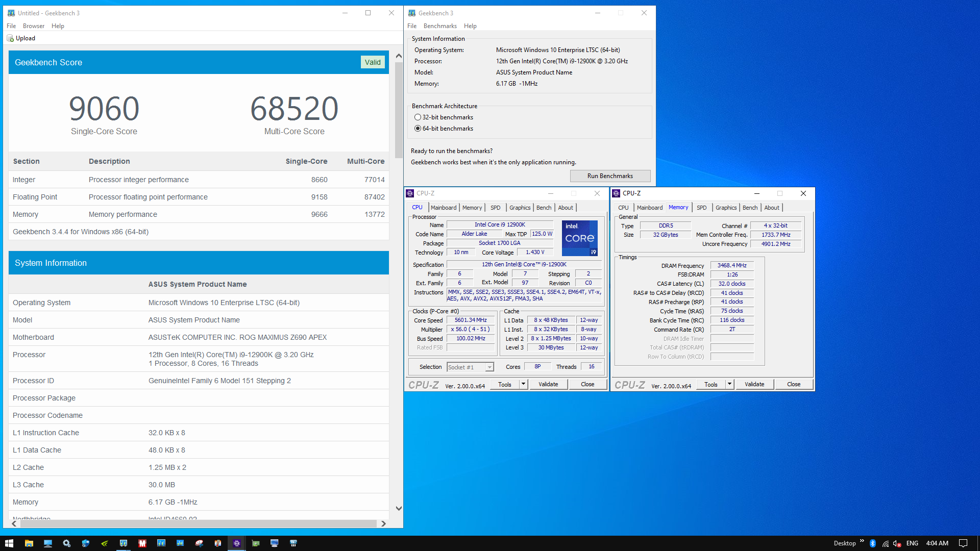Switch to the Graphics tab in the left CPU-Z
This screenshot has width=980, height=551.
tap(520, 208)
